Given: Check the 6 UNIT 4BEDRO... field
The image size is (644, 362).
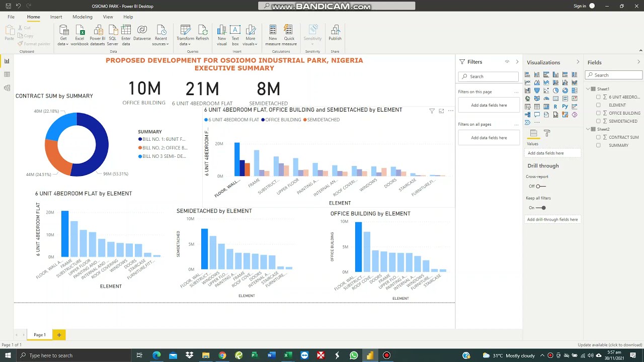Looking at the screenshot, I should [598, 97].
